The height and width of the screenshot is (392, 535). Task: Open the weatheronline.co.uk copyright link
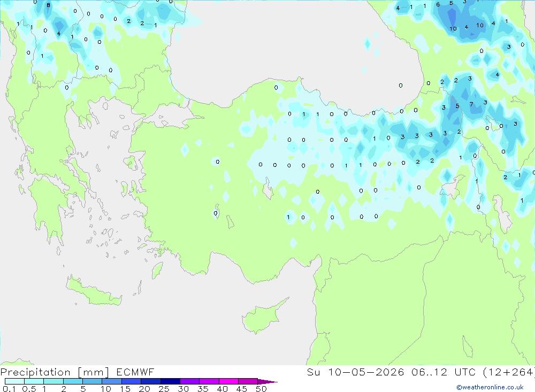click(x=490, y=387)
